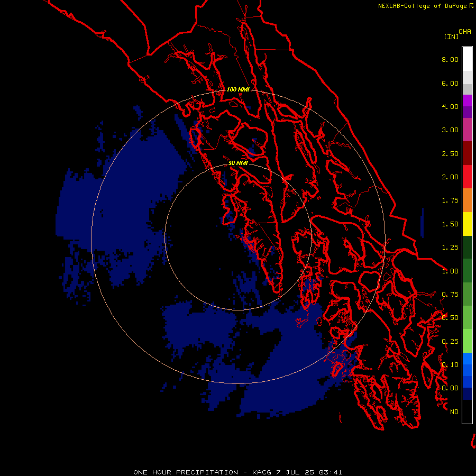
Task: Select the 1.25 legend value
Action: click(x=450, y=248)
